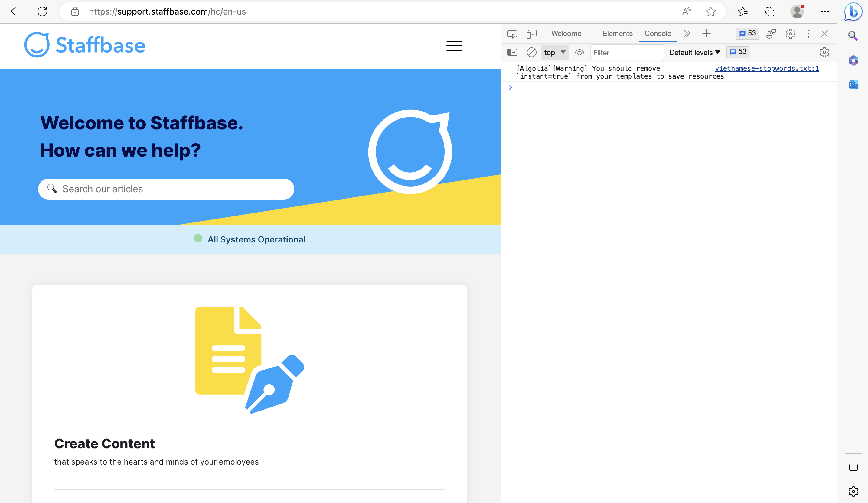Open Collections panel
The height and width of the screenshot is (503, 868).
769,11
